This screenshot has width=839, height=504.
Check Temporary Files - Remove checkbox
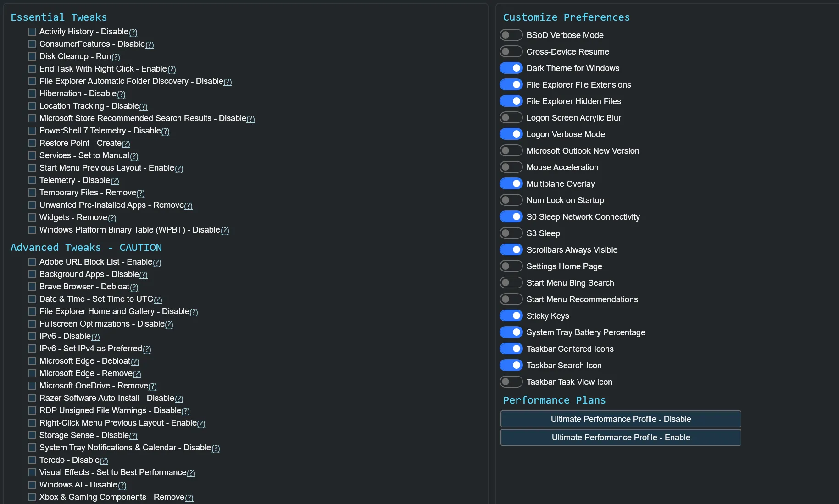click(x=32, y=193)
